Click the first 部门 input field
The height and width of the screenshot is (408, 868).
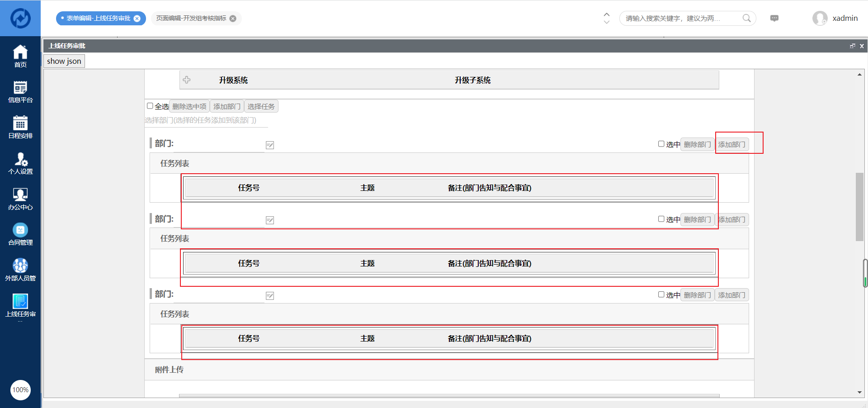coord(220,144)
